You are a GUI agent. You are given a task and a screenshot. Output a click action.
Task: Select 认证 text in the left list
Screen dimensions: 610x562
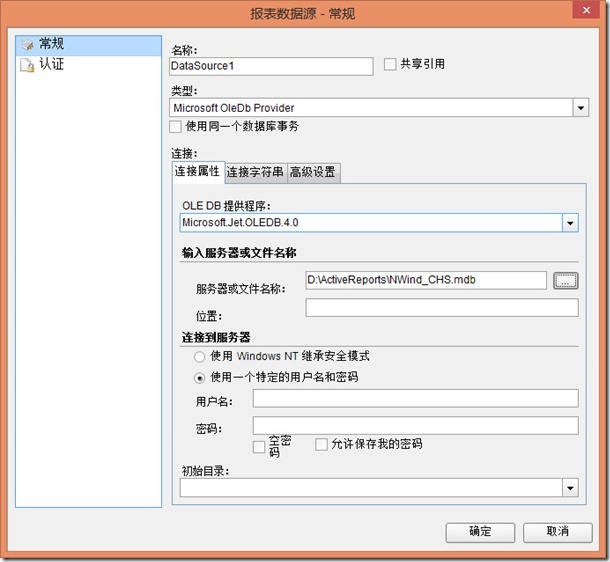point(51,64)
